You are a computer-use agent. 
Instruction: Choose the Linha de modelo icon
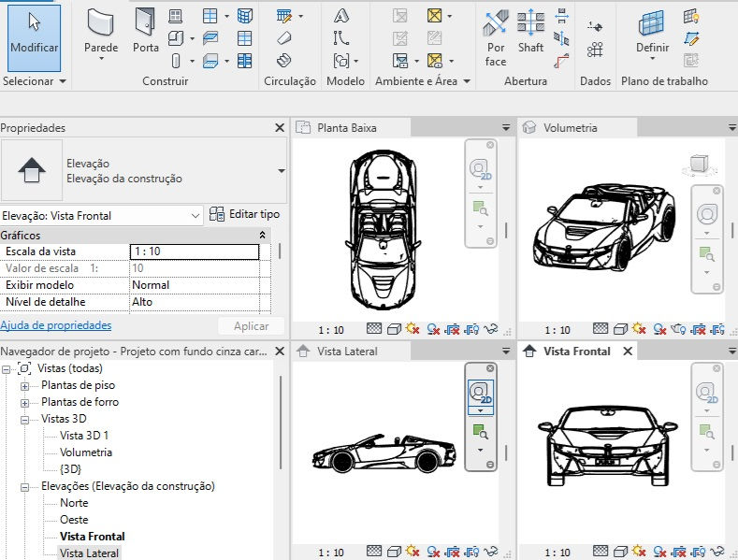(x=341, y=38)
